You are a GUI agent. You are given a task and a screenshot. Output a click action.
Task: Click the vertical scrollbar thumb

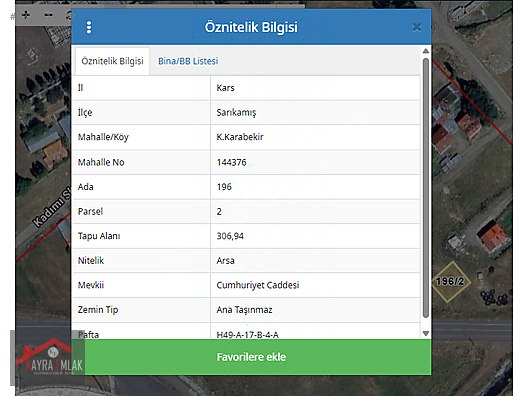click(x=426, y=188)
